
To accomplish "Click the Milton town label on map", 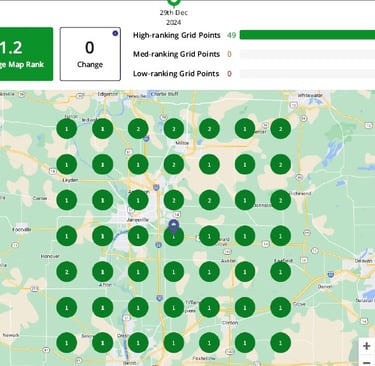I will point(182,143).
